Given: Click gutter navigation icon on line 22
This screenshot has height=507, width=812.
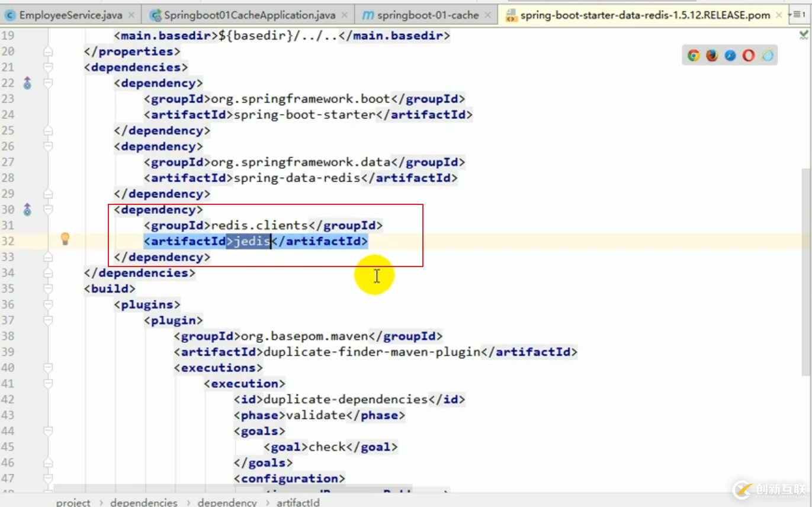Looking at the screenshot, I should coord(27,84).
